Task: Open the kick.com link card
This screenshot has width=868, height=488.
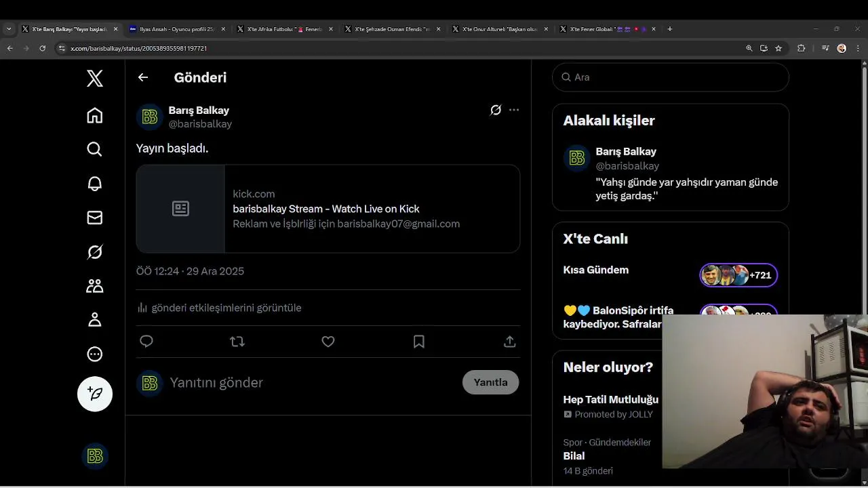Action: pos(328,209)
